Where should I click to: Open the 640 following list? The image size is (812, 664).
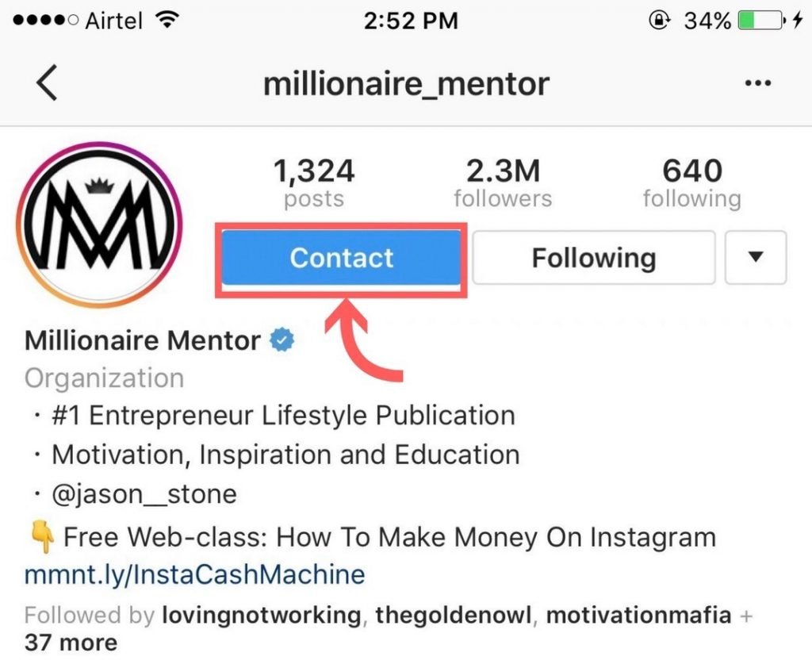point(692,183)
